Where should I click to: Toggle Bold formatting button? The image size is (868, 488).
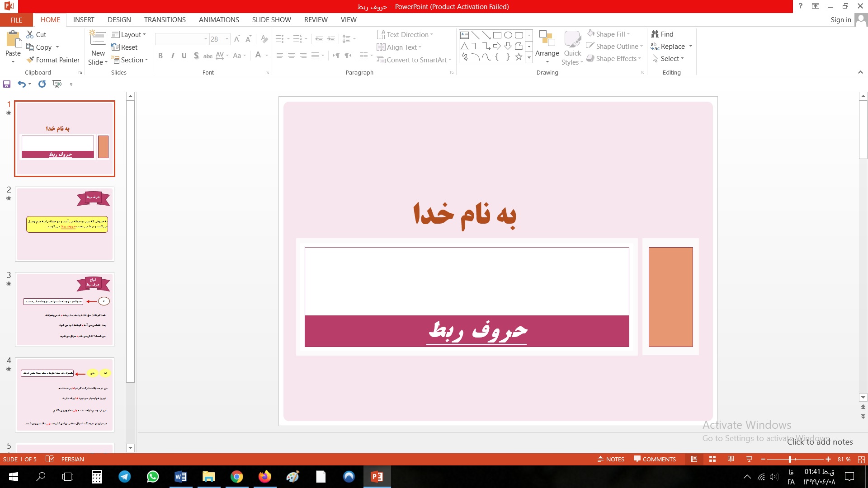coord(160,56)
